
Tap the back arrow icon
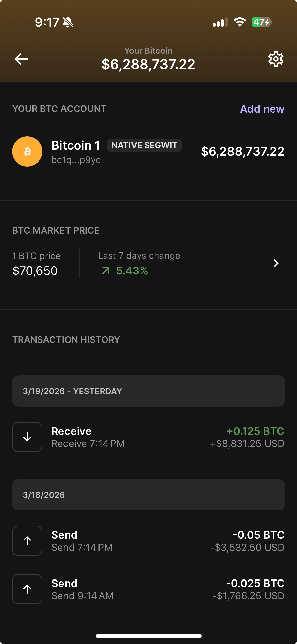[x=21, y=59]
